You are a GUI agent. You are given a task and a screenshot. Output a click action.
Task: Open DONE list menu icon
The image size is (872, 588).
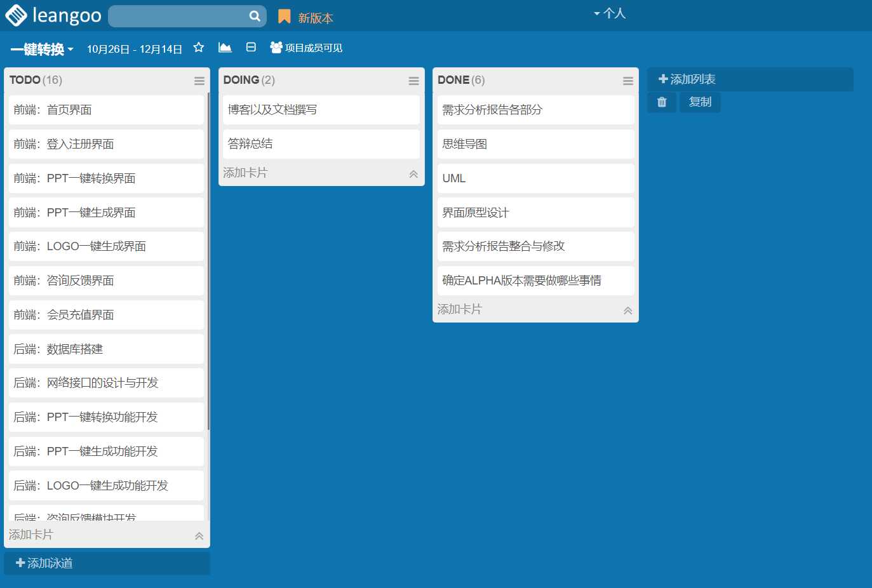click(x=628, y=81)
